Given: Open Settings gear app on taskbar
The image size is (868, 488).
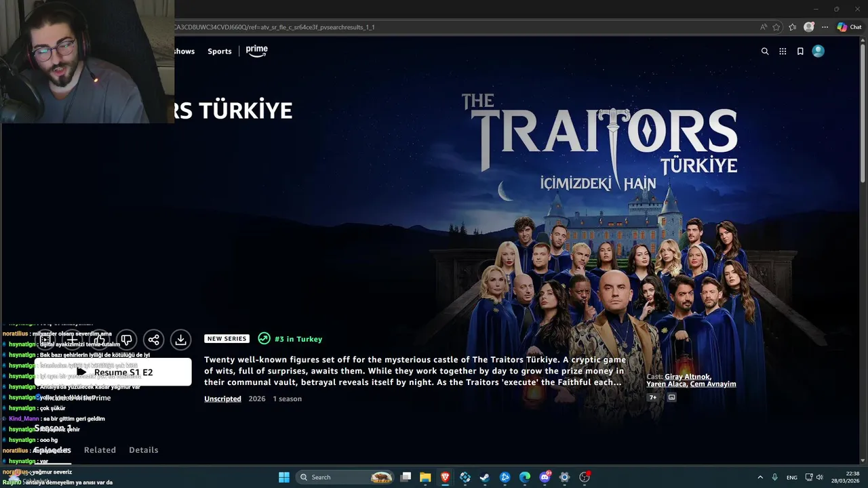Looking at the screenshot, I should 564,477.
